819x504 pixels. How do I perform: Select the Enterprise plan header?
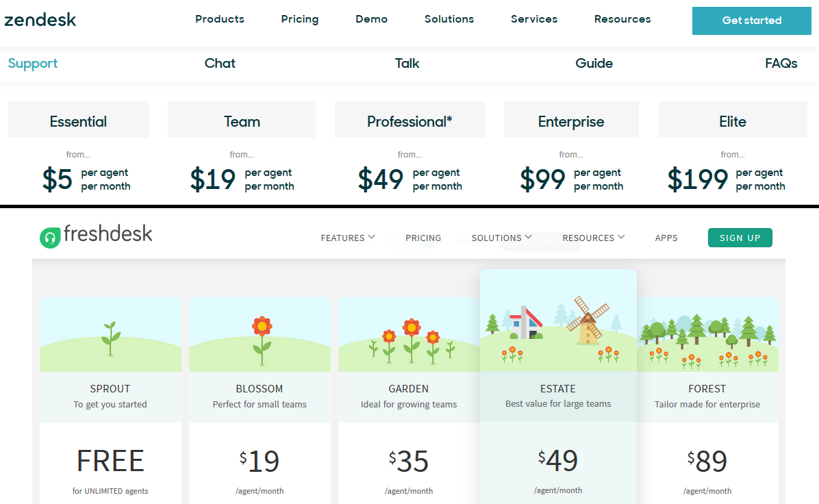(x=571, y=120)
